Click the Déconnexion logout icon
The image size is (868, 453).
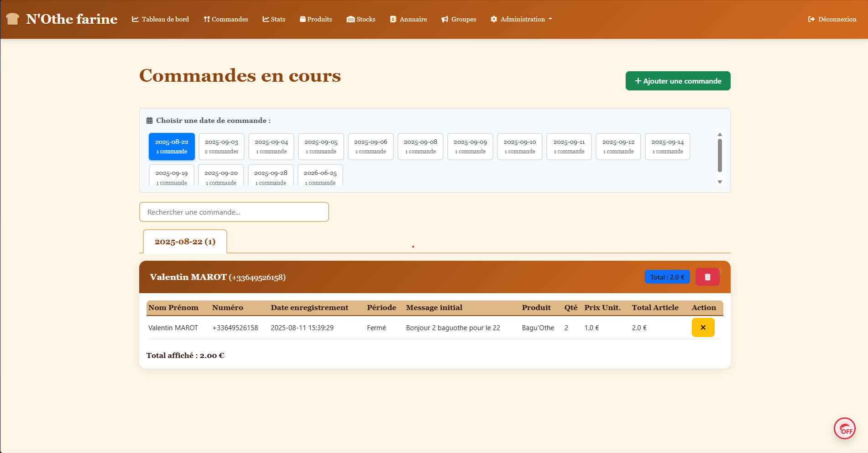point(811,19)
